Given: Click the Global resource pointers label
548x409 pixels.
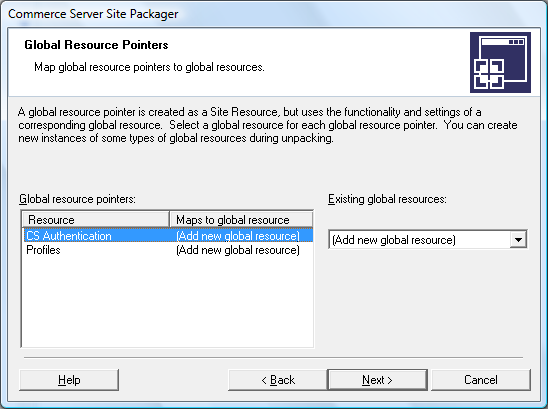Looking at the screenshot, I should (x=77, y=199).
